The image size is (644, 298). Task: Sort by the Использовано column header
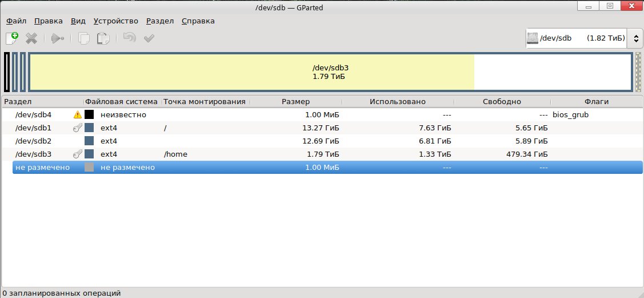[x=398, y=101]
